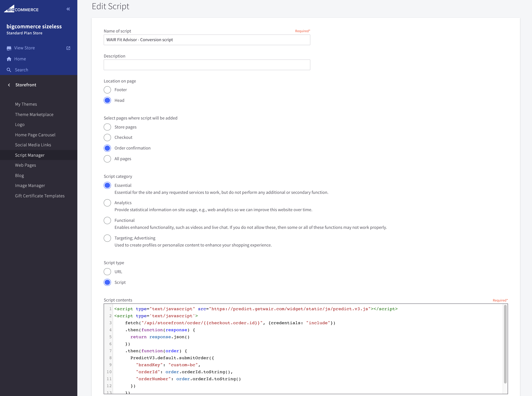532x396 pixels.
Task: Click the orderNumber code line
Action: click(189, 379)
